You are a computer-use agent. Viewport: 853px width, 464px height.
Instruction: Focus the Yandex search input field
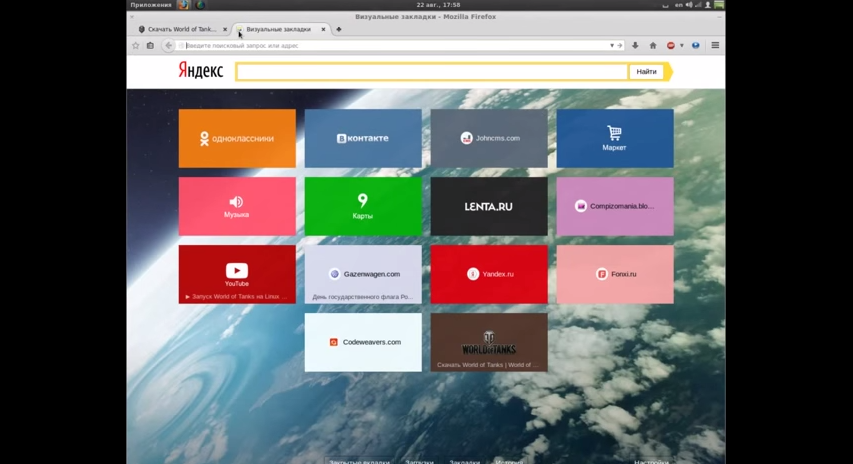[x=432, y=71]
